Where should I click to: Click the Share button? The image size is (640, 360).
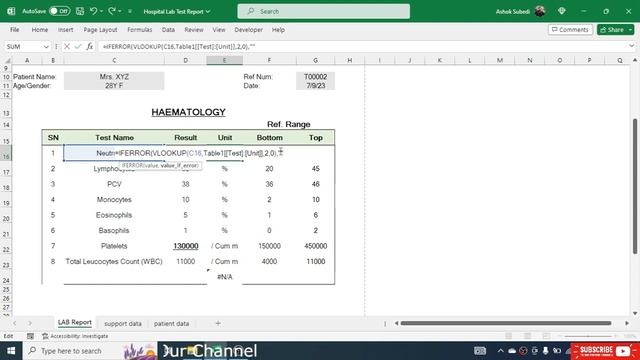[612, 30]
